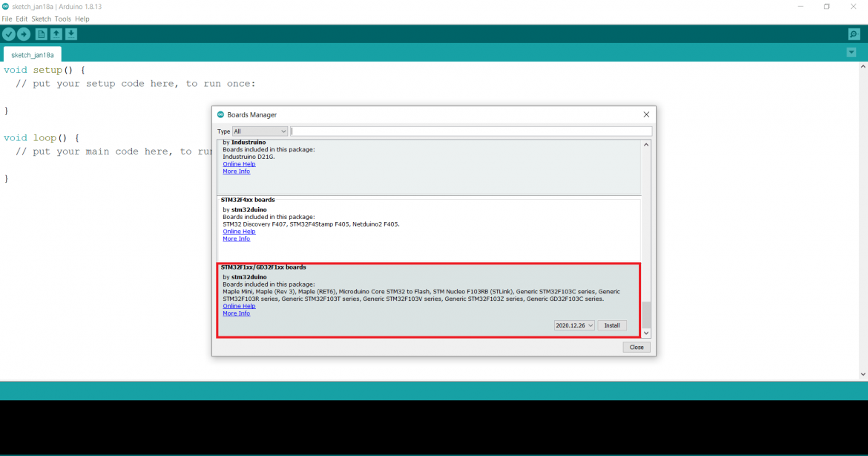Open the Tools menu
Viewport: 868px width, 456px height.
63,19
